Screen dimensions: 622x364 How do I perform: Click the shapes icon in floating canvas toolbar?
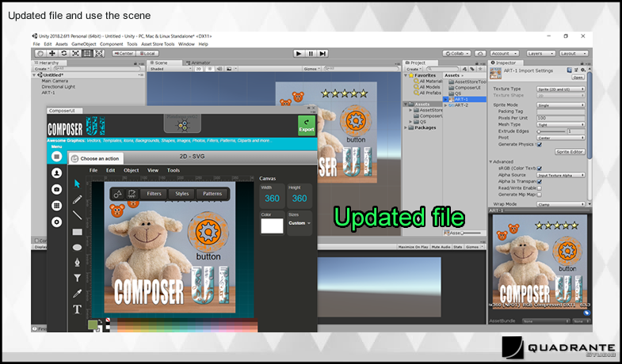pyautogui.click(x=118, y=194)
